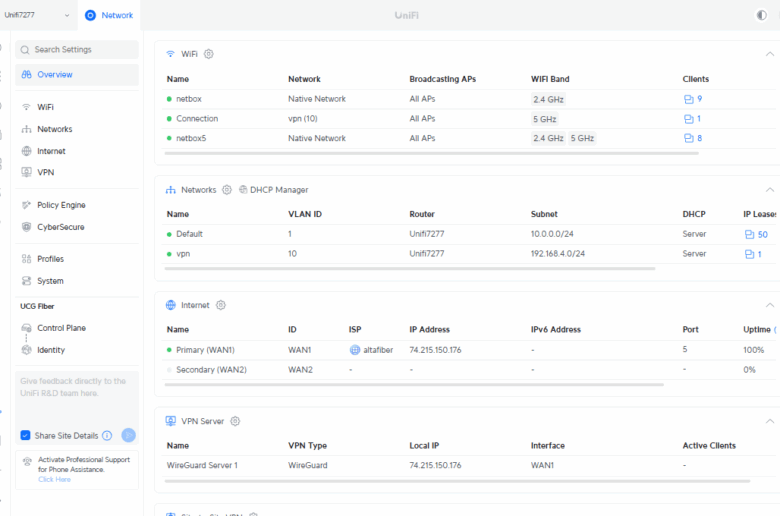Open Policy Engine in sidebar
Viewport: 780px width, 516px height.
[x=61, y=205]
